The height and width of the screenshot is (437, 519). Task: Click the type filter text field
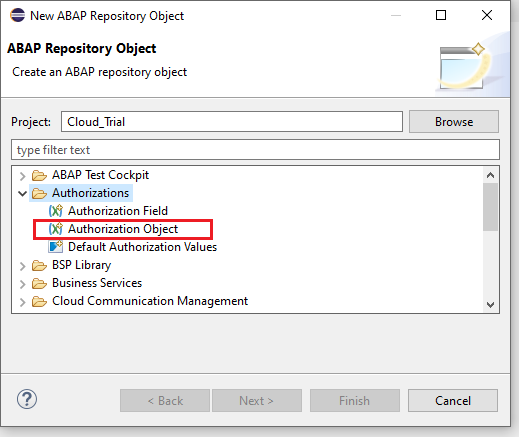click(x=255, y=150)
